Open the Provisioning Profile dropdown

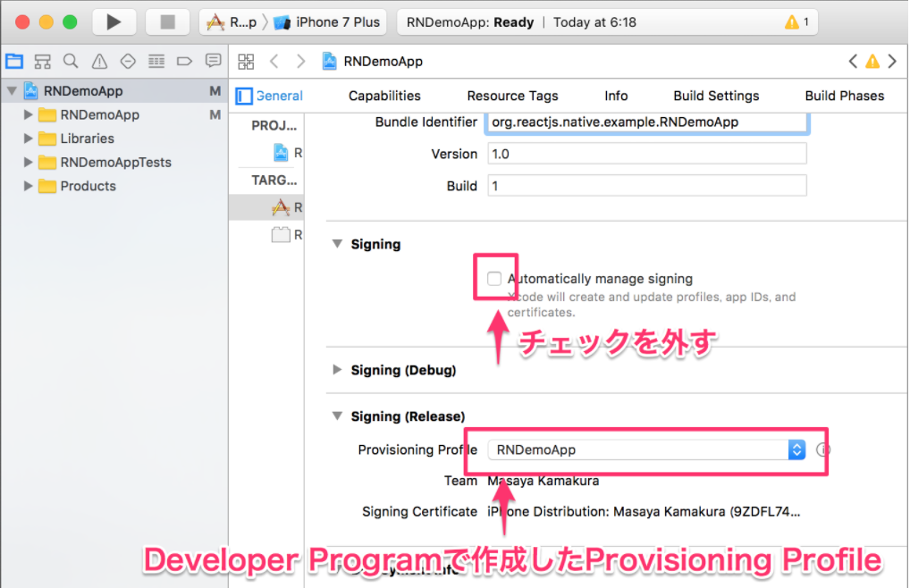(x=647, y=450)
